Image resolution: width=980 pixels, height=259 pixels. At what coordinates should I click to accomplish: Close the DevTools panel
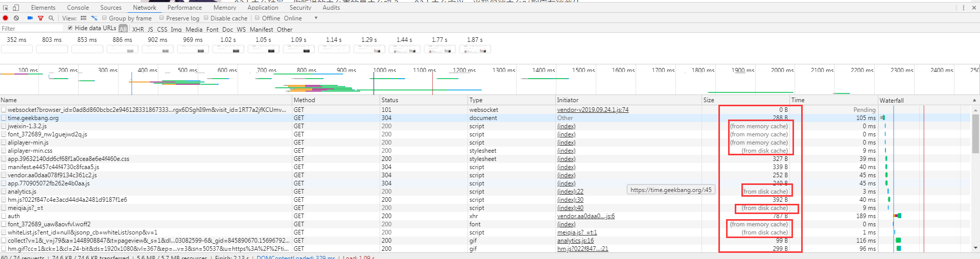pos(973,8)
